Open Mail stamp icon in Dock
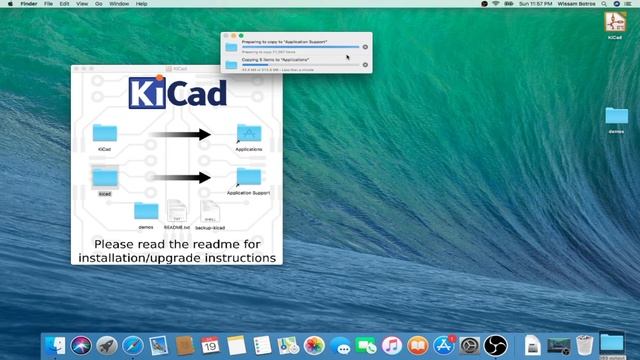The height and width of the screenshot is (360, 640). (158, 345)
